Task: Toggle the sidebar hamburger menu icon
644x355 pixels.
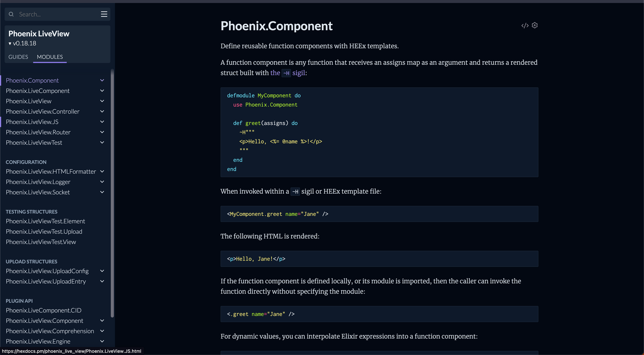Action: [104, 14]
